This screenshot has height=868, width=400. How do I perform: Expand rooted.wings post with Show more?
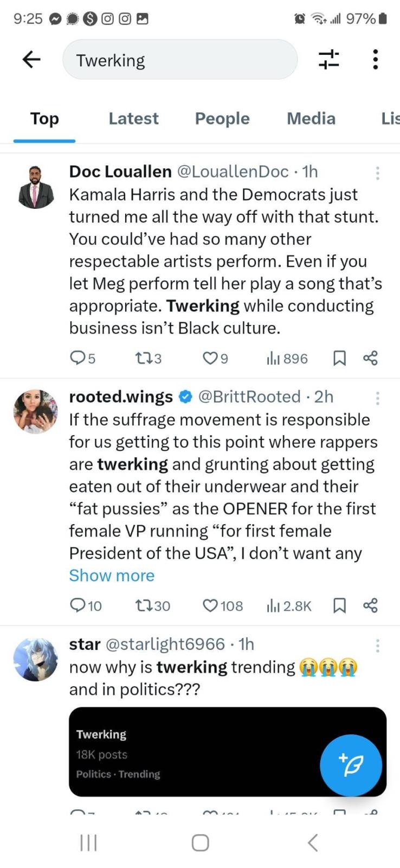(112, 575)
